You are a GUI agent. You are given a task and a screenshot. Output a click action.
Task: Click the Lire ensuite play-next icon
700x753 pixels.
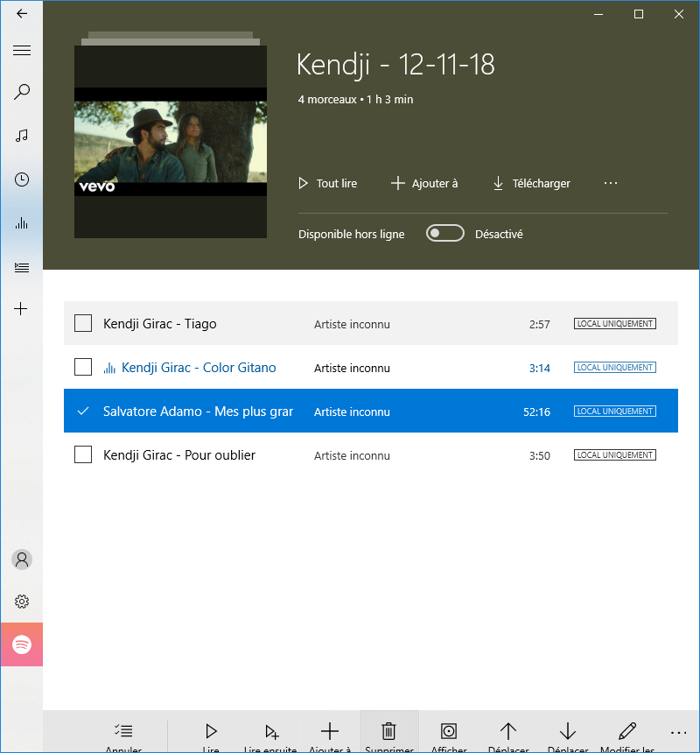click(271, 731)
